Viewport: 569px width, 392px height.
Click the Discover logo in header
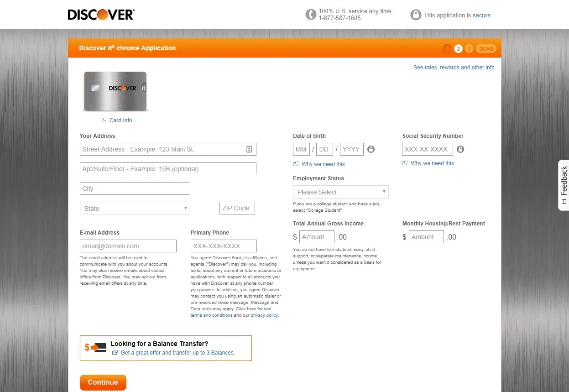[101, 15]
